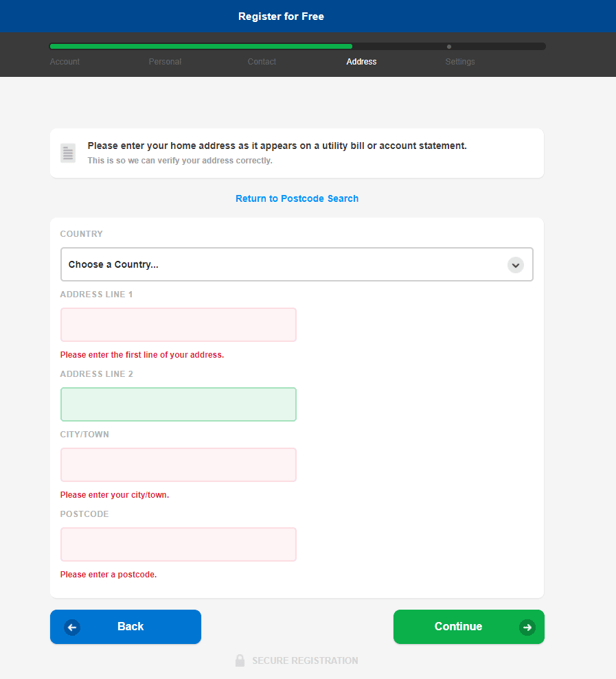Click the Address step label
Viewport: 616px width, 679px height.
[x=361, y=62]
